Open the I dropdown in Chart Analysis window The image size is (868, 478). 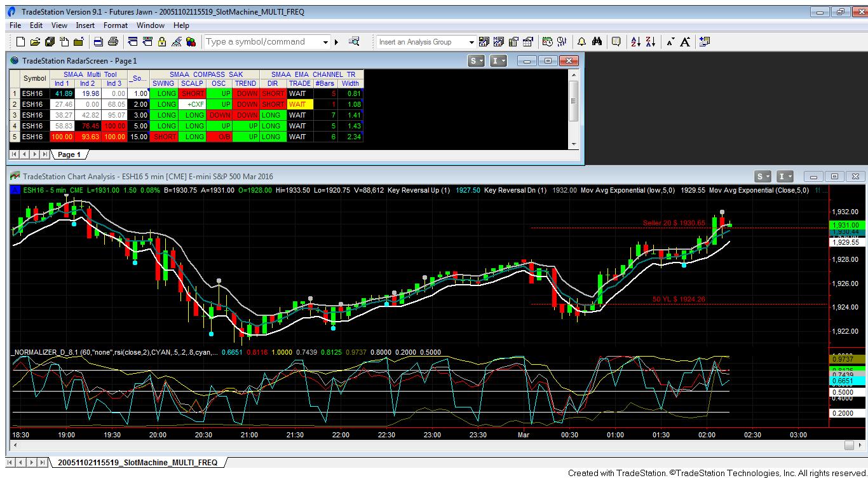tap(785, 176)
